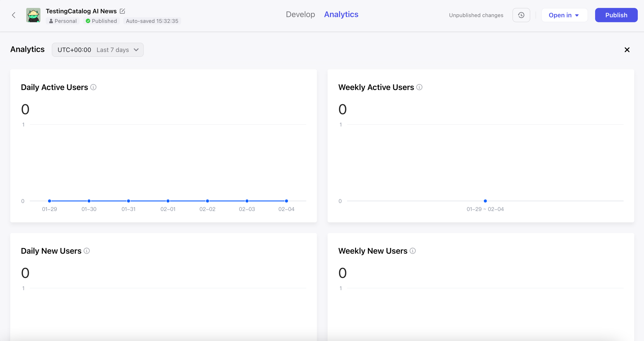This screenshot has height=341, width=644.
Task: Click Daily New Users info icon
Action: pyautogui.click(x=87, y=251)
